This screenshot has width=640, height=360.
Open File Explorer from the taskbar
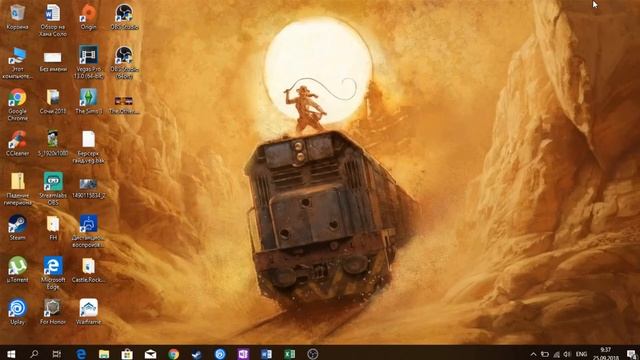(x=104, y=353)
